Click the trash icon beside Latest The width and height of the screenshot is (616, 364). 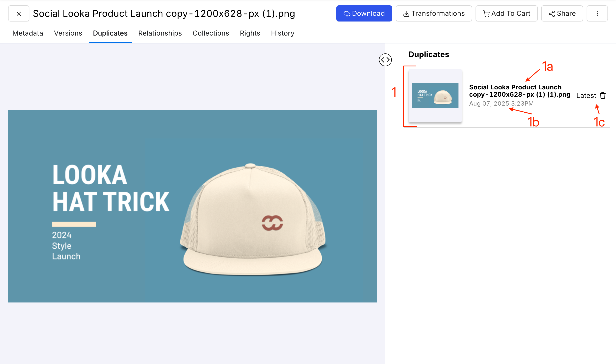603,95
